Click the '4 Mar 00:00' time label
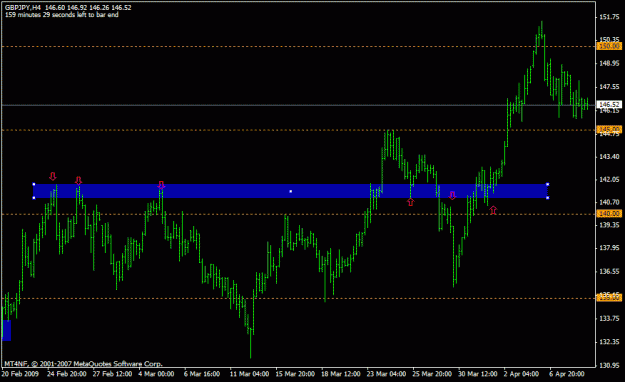 coord(156,374)
